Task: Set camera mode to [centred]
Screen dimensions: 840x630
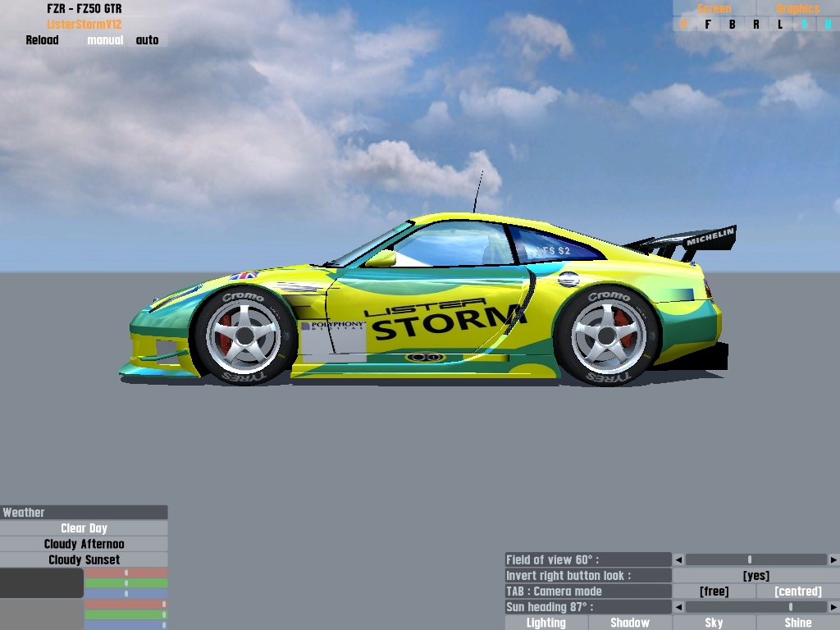Action: (x=797, y=591)
